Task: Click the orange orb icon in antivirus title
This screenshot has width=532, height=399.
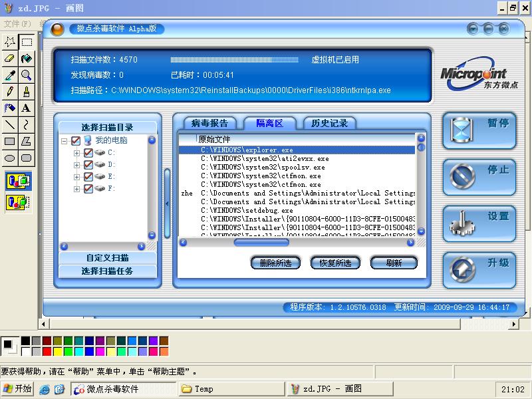Action: pos(57,29)
